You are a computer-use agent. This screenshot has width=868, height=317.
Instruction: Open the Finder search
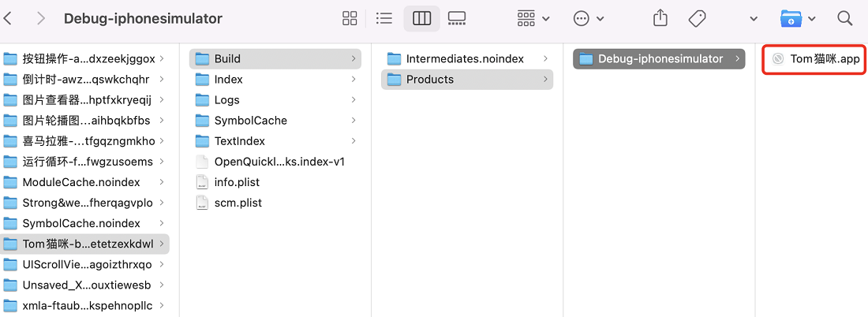[x=845, y=19]
